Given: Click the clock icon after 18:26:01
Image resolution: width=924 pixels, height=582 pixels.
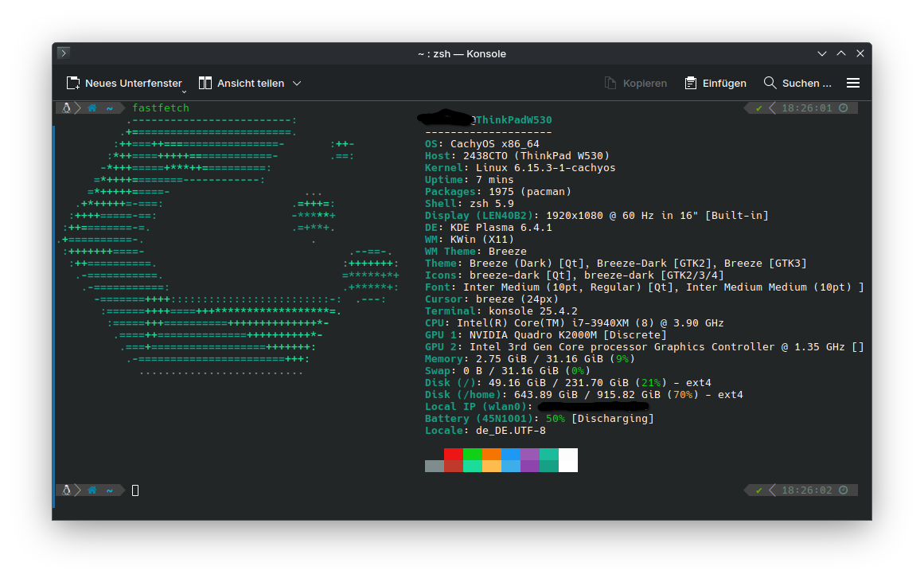Looking at the screenshot, I should coord(844,108).
